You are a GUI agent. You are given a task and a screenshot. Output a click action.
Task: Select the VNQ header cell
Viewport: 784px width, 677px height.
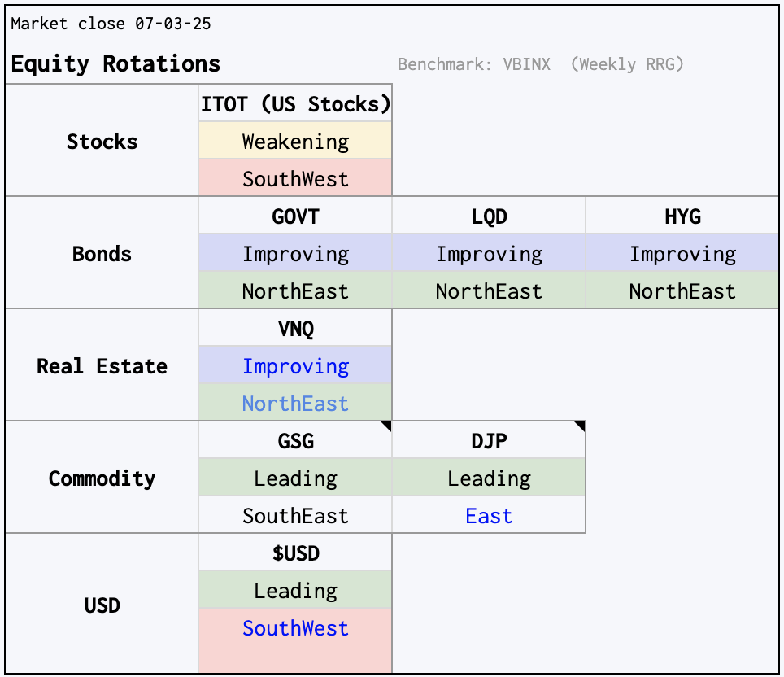pos(295,328)
